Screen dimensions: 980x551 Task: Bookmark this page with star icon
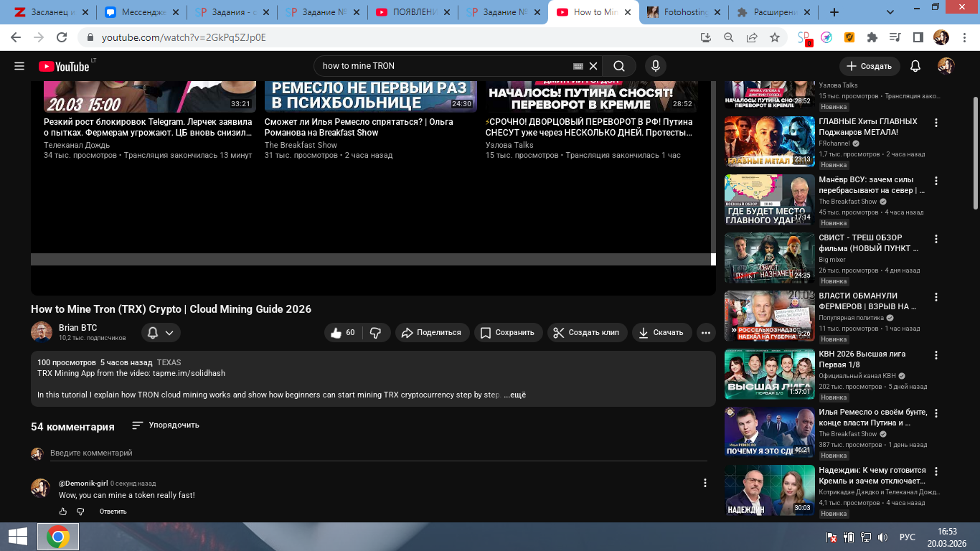click(775, 37)
